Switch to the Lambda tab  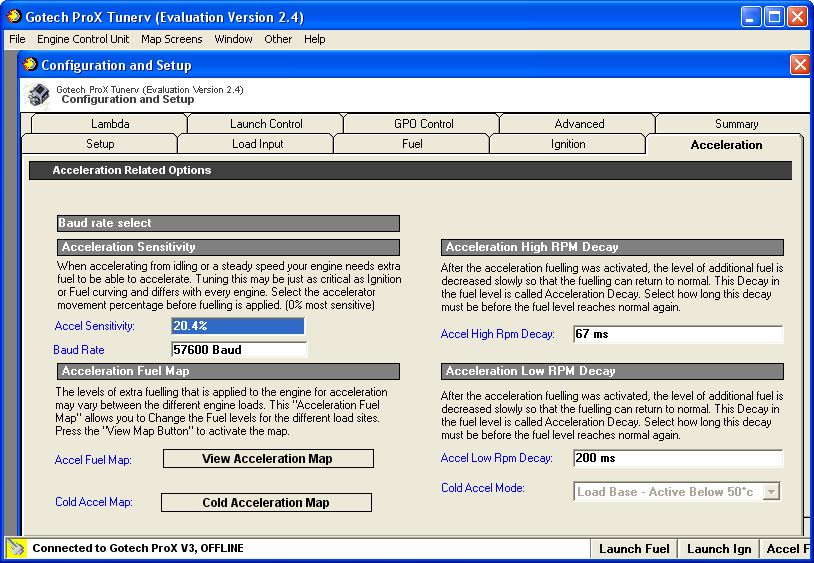110,124
